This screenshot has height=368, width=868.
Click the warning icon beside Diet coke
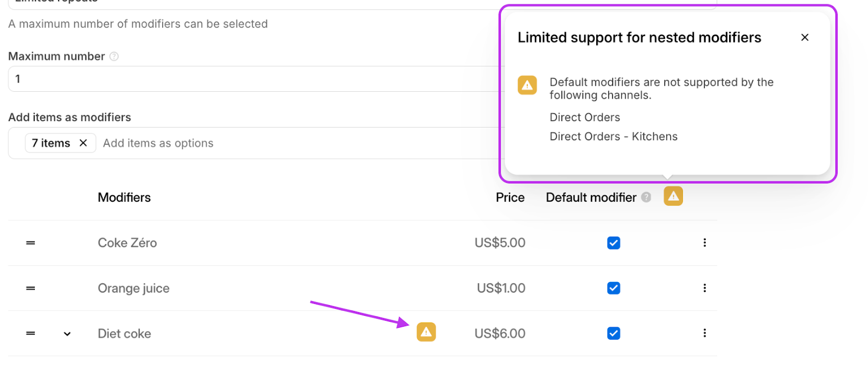point(426,332)
